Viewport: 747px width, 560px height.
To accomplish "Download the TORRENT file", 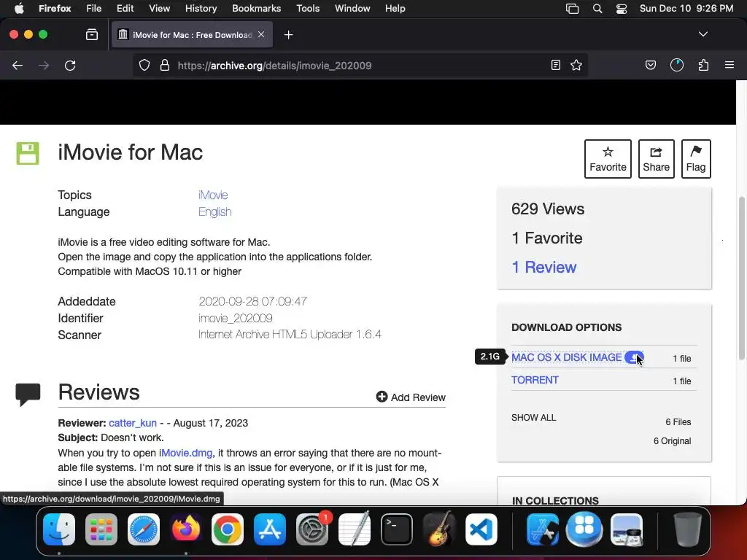I will click(x=535, y=380).
